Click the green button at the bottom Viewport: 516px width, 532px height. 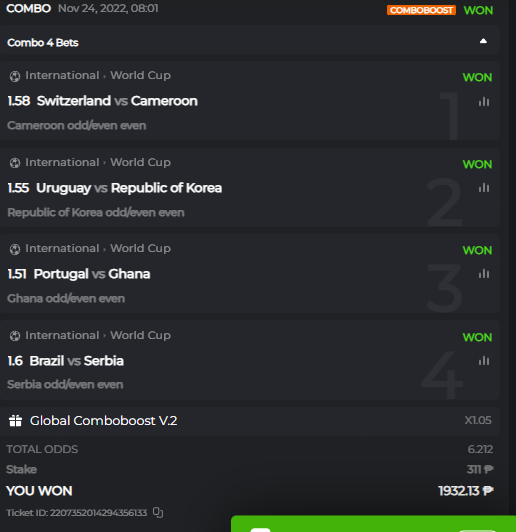(373, 524)
